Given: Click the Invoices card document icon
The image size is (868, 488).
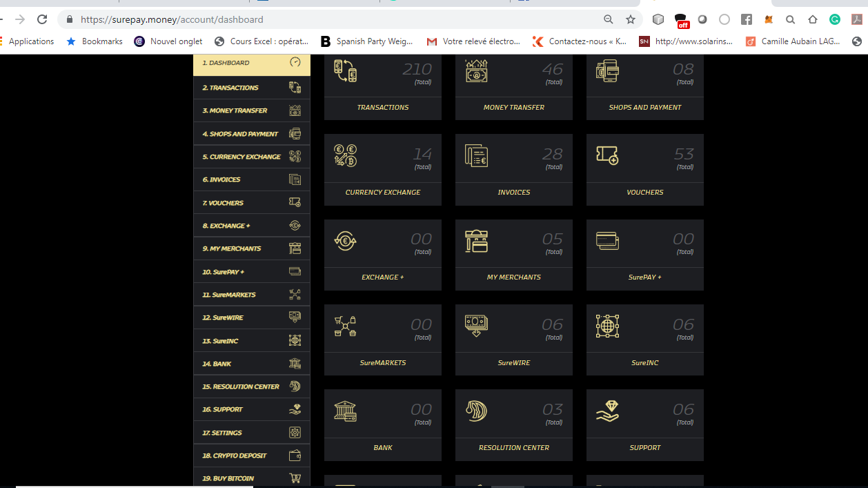Looking at the screenshot, I should pyautogui.click(x=477, y=155).
